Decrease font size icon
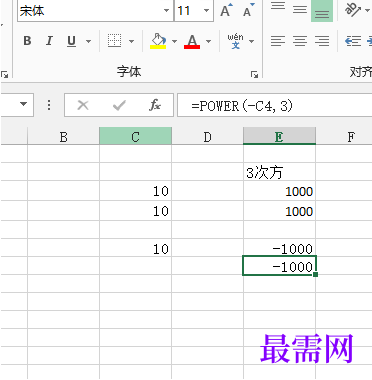 coord(248,10)
